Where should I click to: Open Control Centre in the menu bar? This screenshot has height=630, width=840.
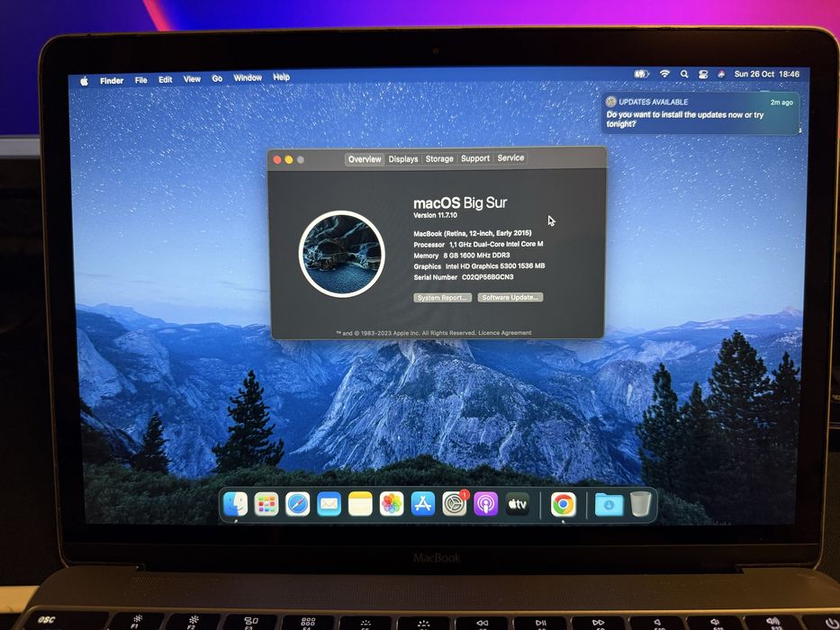pyautogui.click(x=703, y=75)
